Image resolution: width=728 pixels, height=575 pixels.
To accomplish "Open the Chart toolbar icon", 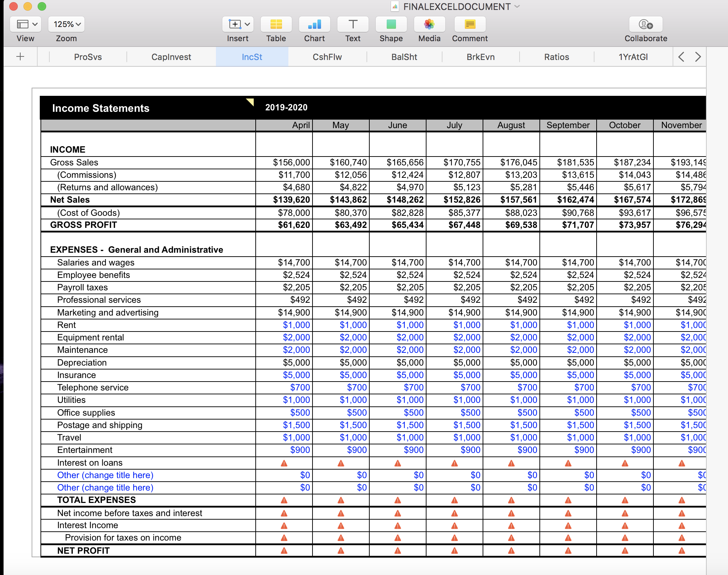I will point(314,24).
